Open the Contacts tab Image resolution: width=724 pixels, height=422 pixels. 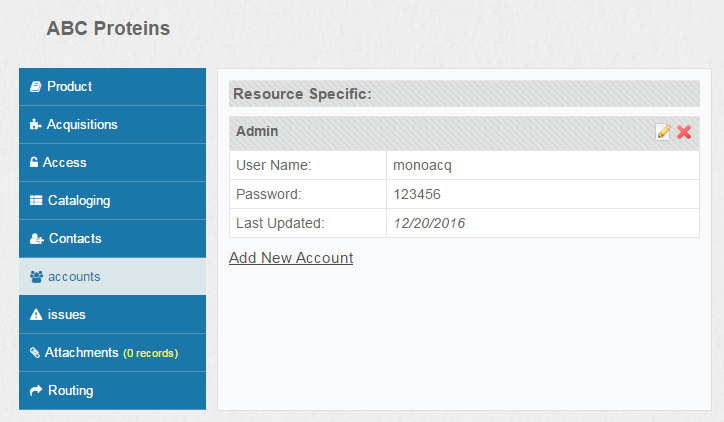pos(112,239)
